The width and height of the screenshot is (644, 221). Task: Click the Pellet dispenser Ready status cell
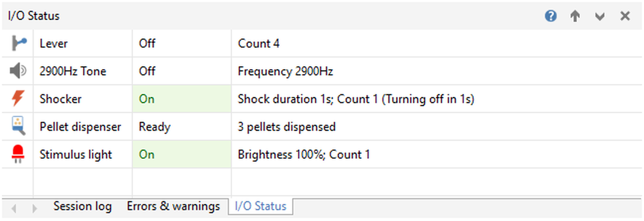coord(181,127)
